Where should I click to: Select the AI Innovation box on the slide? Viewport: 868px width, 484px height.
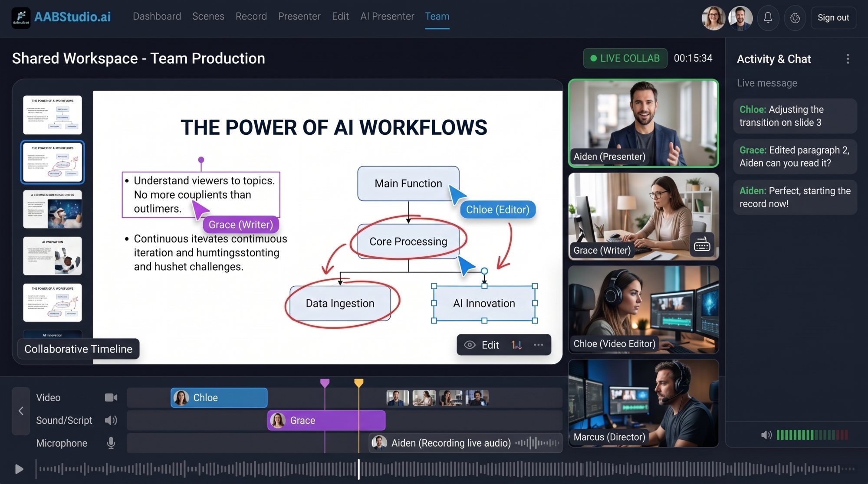(x=484, y=303)
